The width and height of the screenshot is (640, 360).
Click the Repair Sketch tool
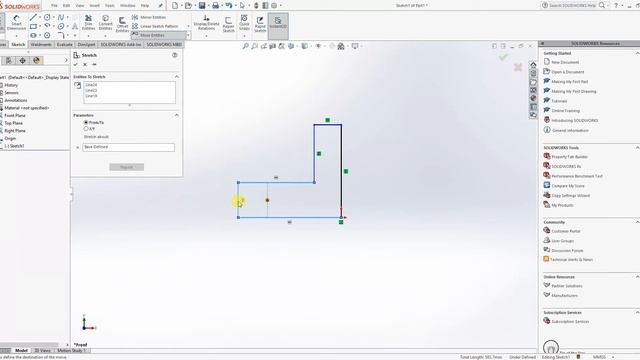click(x=228, y=24)
